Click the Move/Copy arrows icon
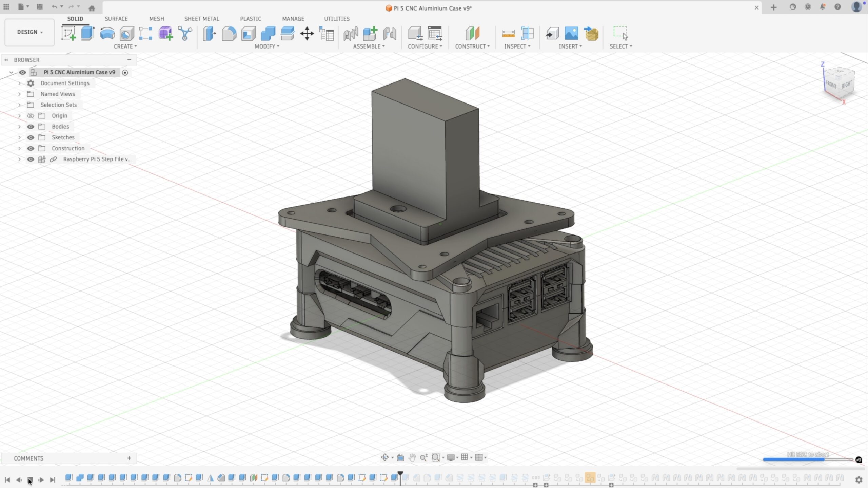This screenshot has width=868, height=488. click(307, 33)
